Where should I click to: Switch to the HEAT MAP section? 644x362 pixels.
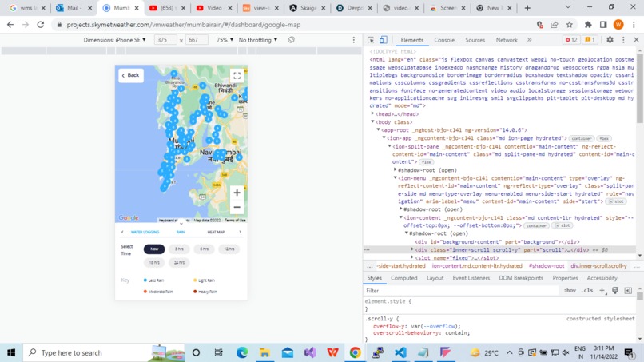point(216,233)
